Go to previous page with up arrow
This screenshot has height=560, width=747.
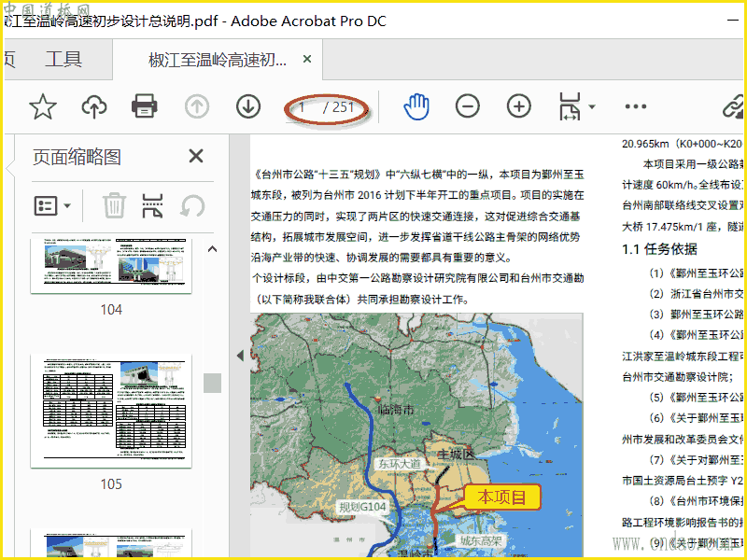196,106
